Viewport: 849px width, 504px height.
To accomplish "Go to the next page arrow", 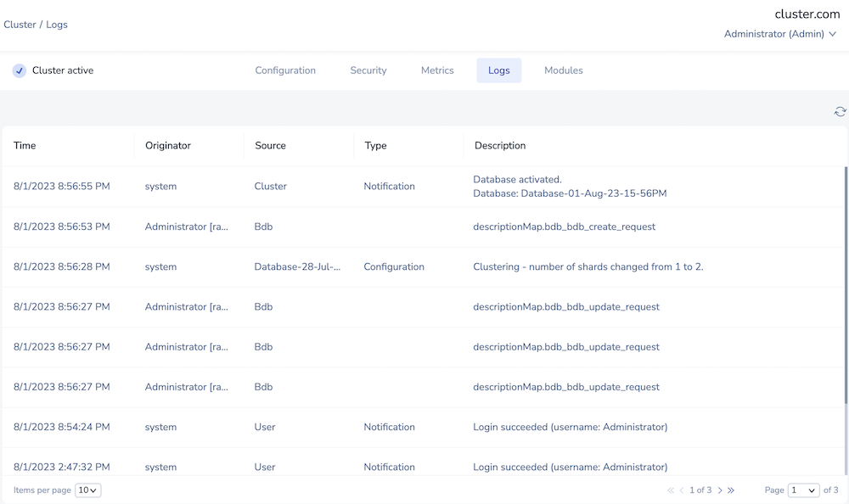I will click(x=720, y=490).
